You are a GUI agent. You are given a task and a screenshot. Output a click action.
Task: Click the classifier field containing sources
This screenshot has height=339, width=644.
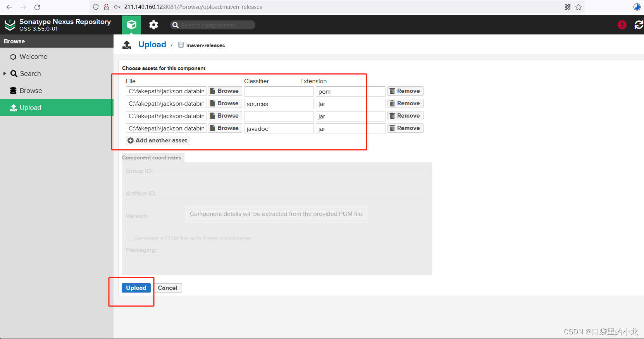pyautogui.click(x=279, y=104)
